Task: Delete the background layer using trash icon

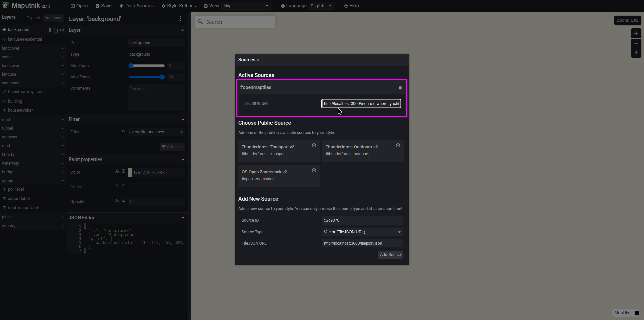Action: tap(50, 30)
